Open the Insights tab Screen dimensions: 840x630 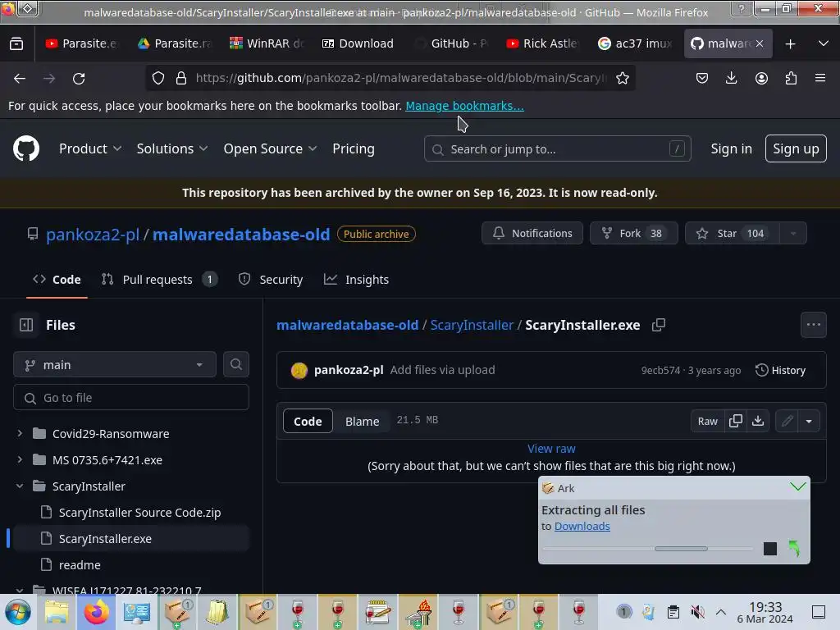[x=356, y=279]
